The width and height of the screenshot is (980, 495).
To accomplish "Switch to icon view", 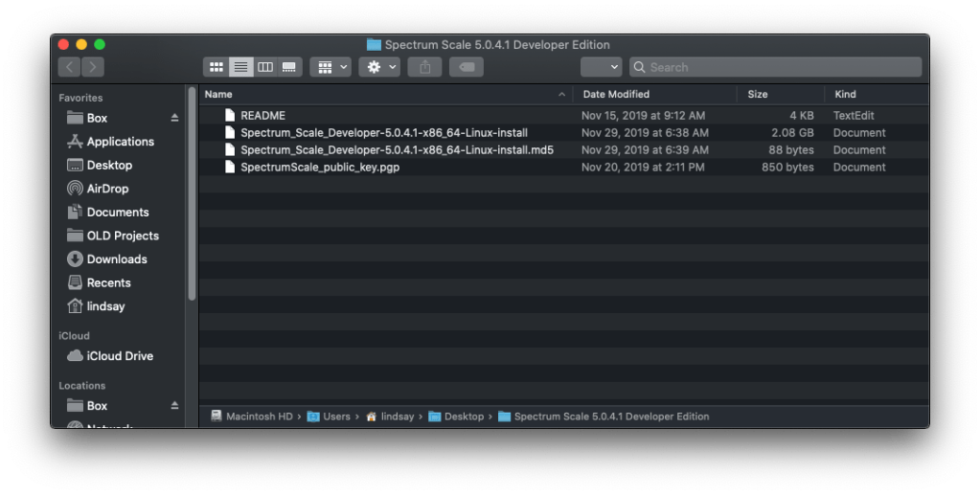I will pyautogui.click(x=217, y=67).
